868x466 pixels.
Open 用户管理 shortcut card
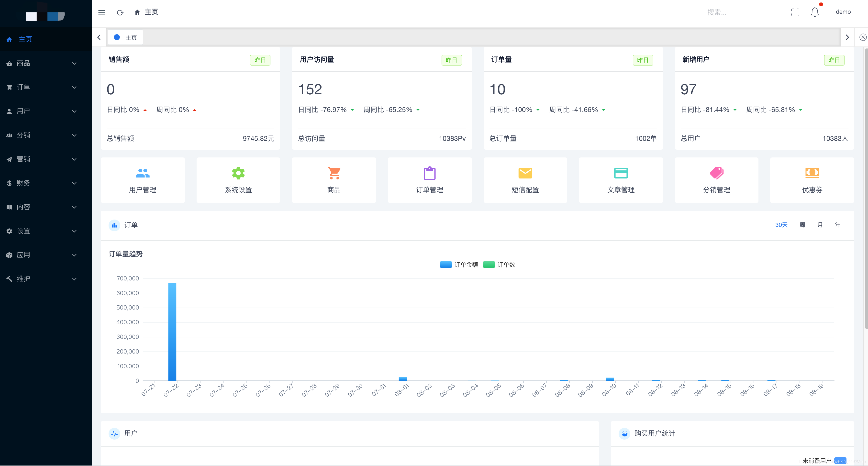pyautogui.click(x=143, y=180)
